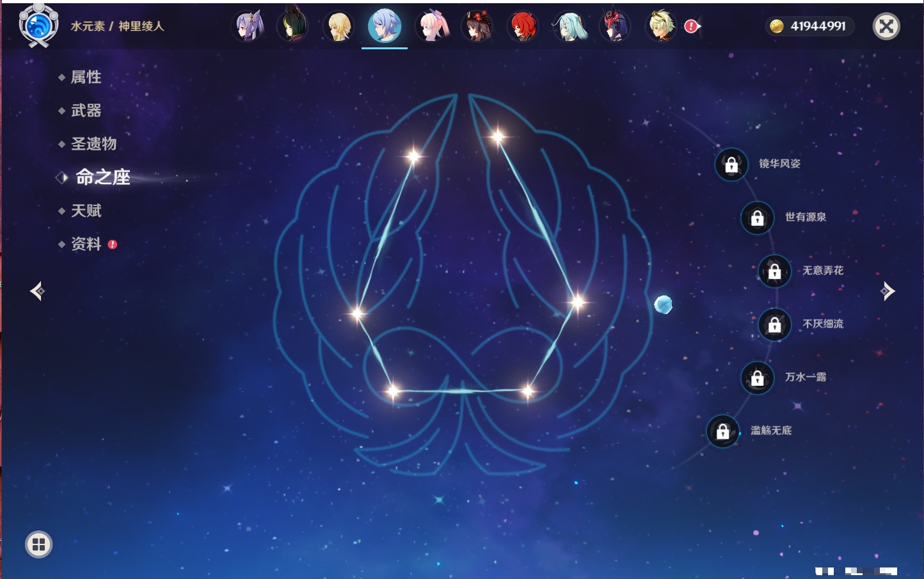Open the locked 滥觞无底 constellation node
The image size is (924, 579).
pyautogui.click(x=722, y=431)
